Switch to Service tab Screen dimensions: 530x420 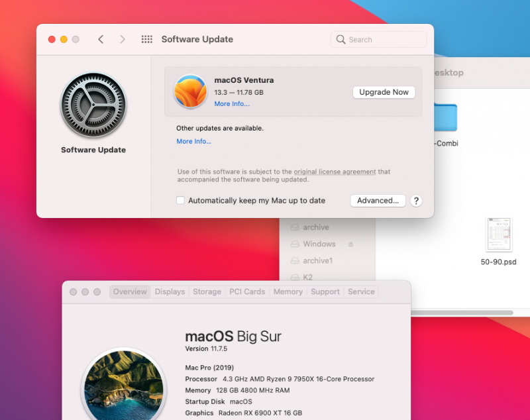(361, 291)
